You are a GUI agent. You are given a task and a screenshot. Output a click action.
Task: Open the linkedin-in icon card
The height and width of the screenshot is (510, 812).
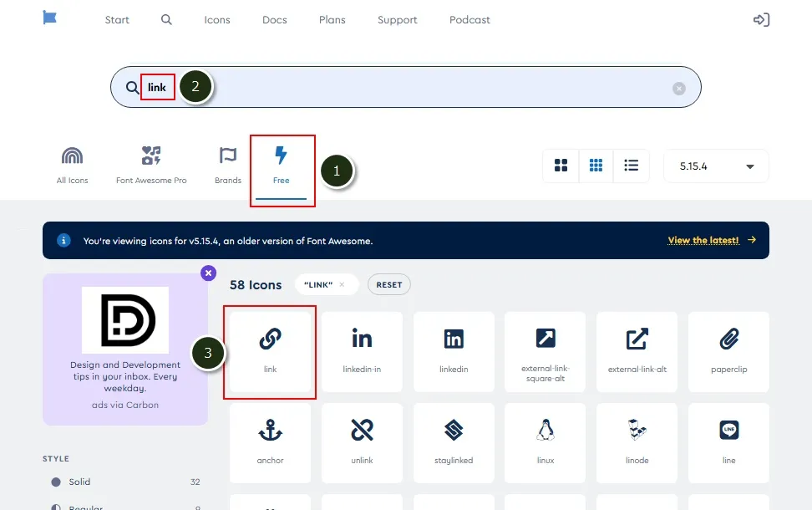tap(362, 351)
